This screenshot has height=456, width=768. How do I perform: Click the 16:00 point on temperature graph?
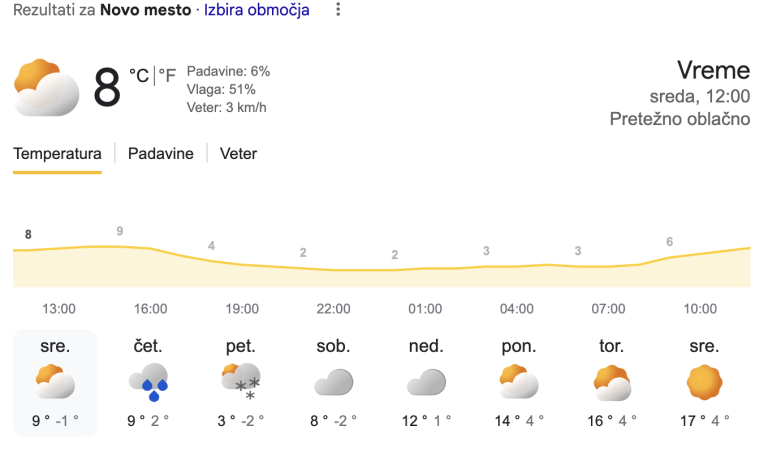[119, 246]
